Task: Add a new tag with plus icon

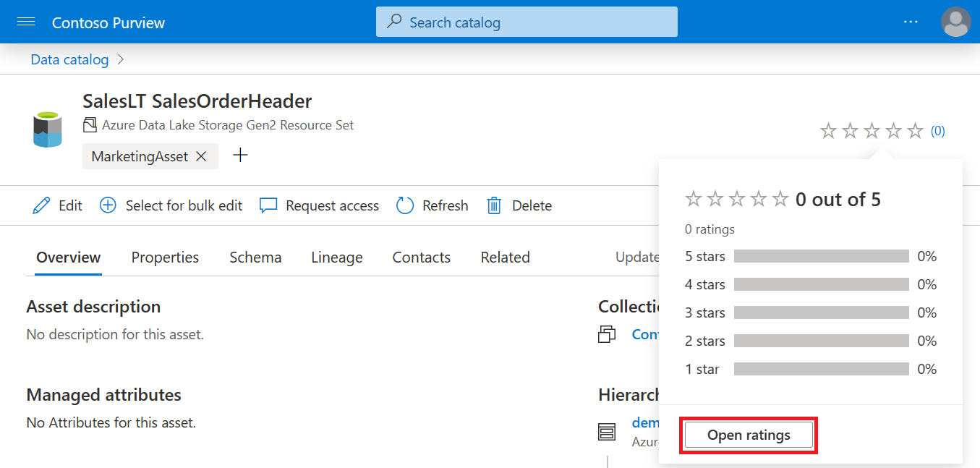Action: [x=240, y=156]
